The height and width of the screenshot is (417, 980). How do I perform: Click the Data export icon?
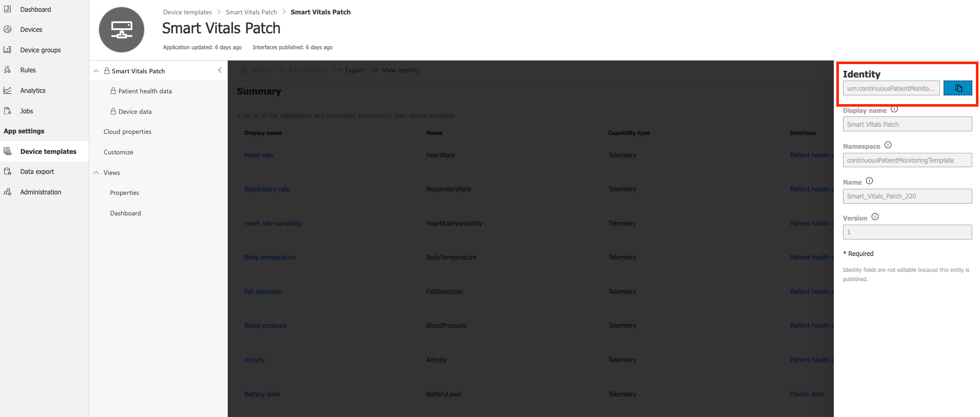7,171
